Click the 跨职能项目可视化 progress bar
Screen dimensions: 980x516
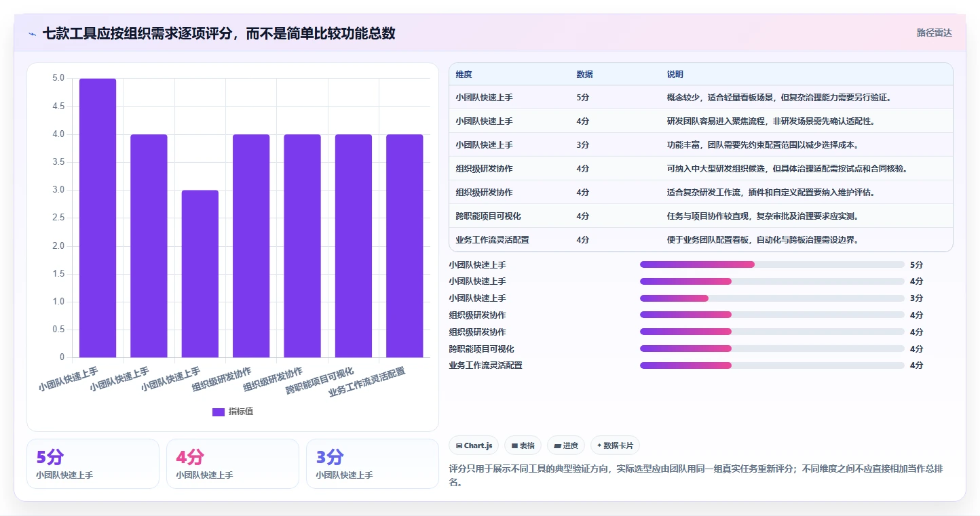click(x=772, y=349)
